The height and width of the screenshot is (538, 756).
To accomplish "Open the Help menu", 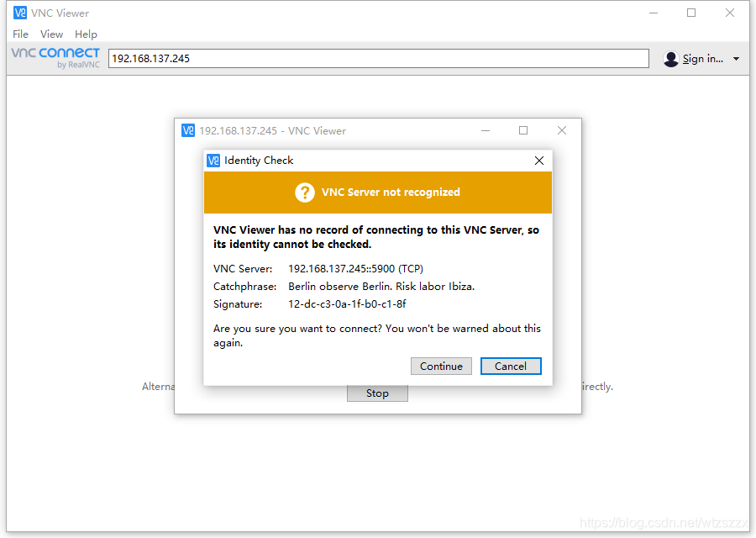I will 86,34.
